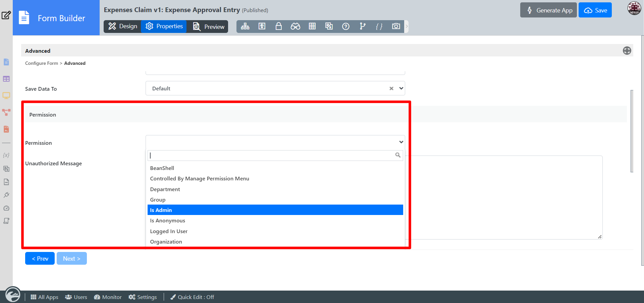Go back with the Prev button
The width and height of the screenshot is (644, 303).
(x=40, y=258)
